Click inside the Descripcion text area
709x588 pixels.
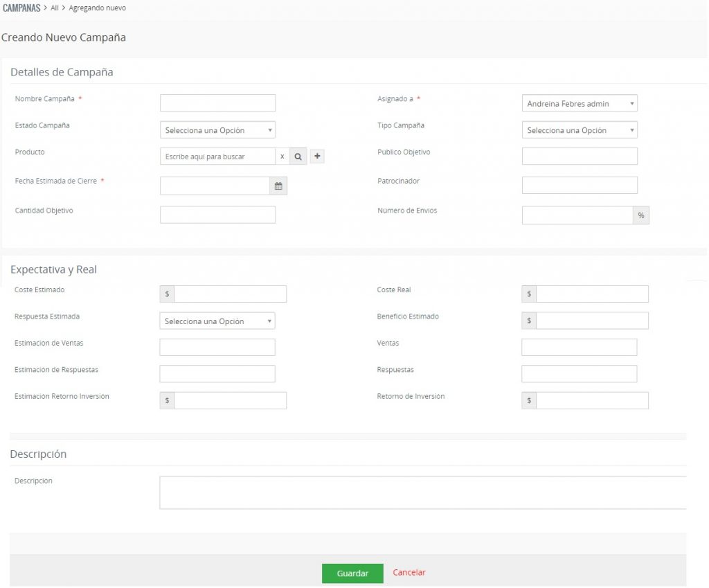pos(422,492)
